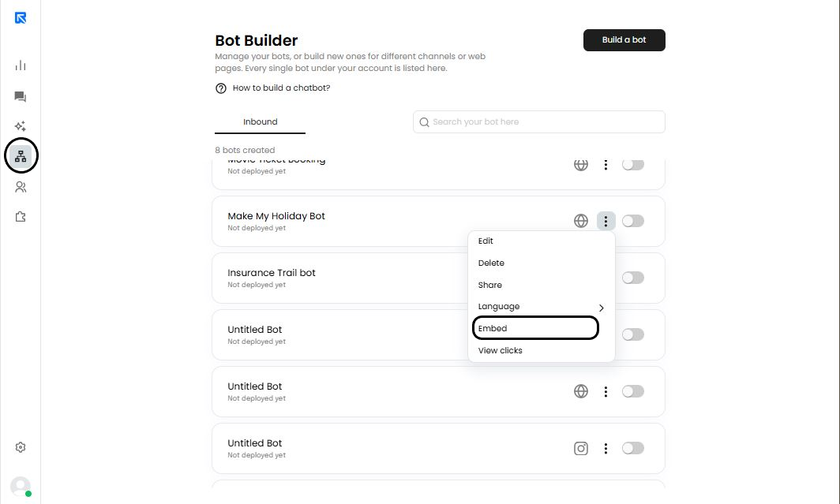This screenshot has height=504, width=840.
Task: Choose Delete in the bot options menu
Action: pos(491,263)
